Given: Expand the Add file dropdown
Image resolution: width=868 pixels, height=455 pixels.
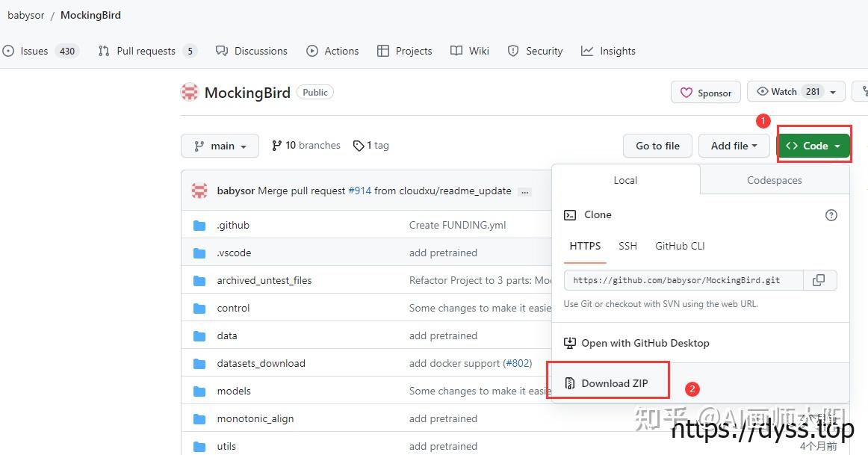Looking at the screenshot, I should (x=734, y=146).
